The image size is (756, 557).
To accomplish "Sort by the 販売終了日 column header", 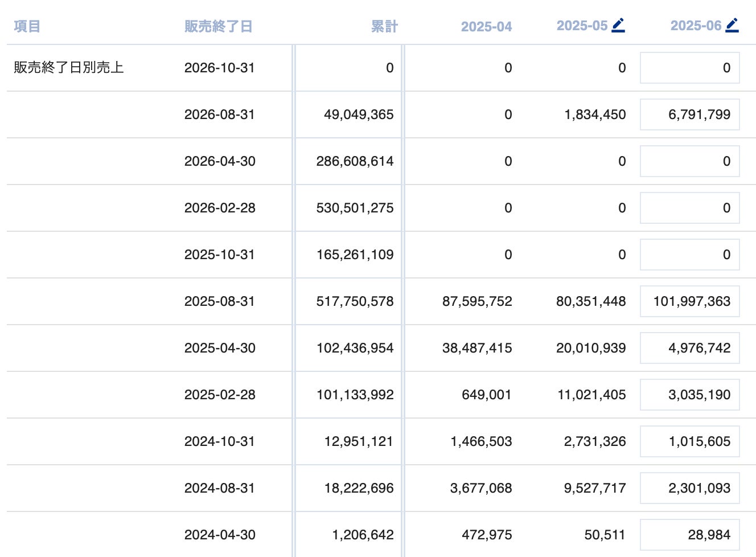I will [x=218, y=26].
